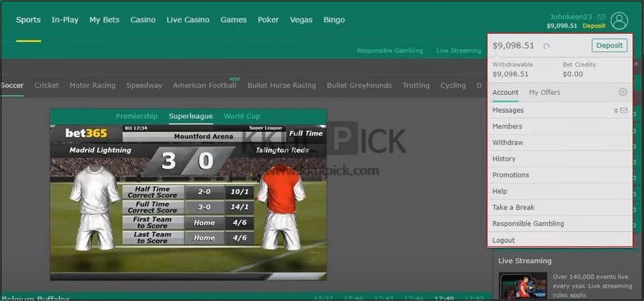Viewport: 644px width, 301px height.
Task: Open Live Casino
Action: (187, 20)
